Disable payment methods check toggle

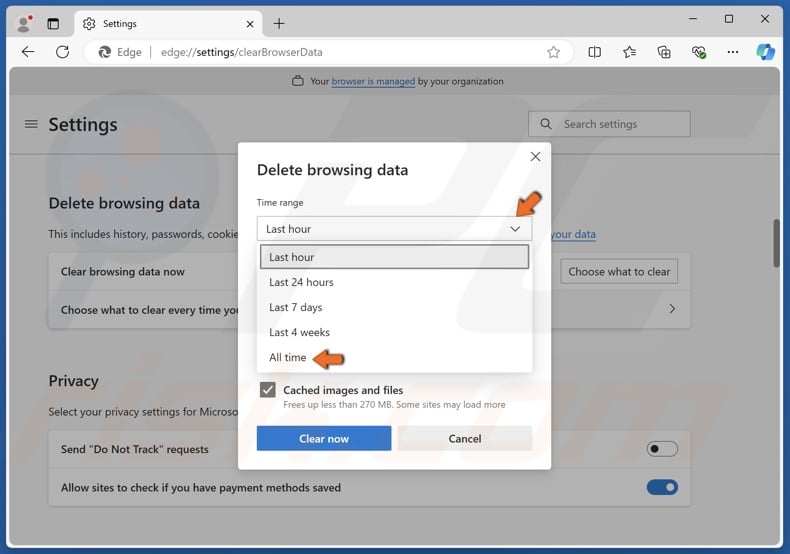(x=661, y=488)
